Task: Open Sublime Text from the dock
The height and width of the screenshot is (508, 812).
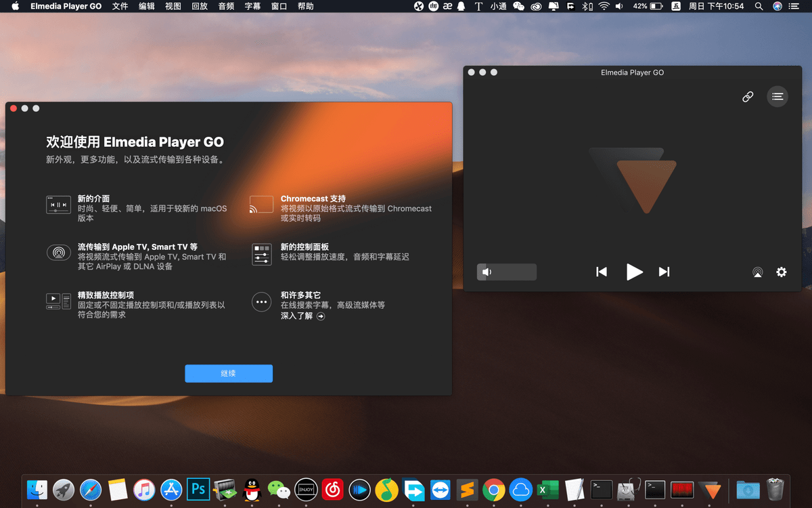Action: coord(467,489)
